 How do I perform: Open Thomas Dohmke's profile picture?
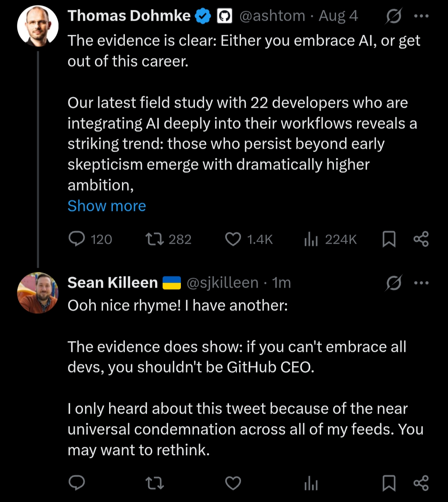click(x=38, y=26)
